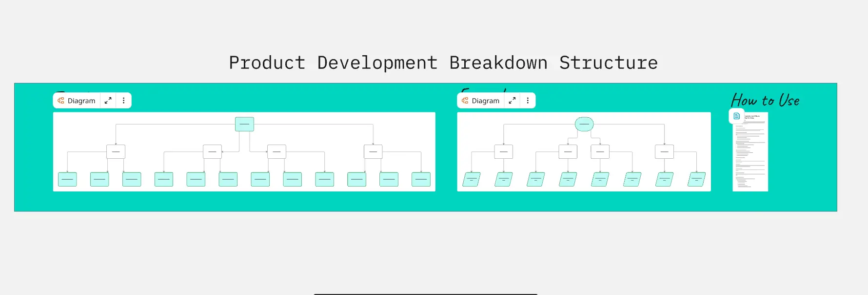Click the last bottom teal box in left diagram
Screen dimensions: 868x295
pos(421,179)
